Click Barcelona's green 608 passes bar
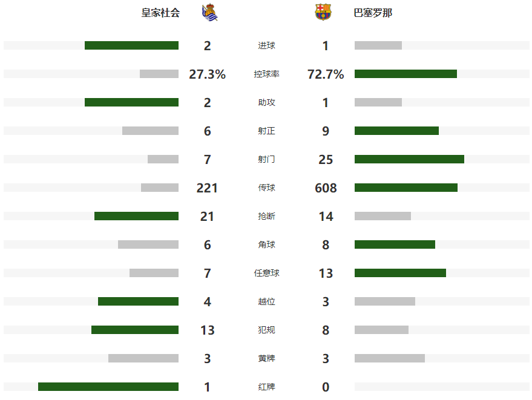532x400 pixels. pyautogui.click(x=406, y=188)
